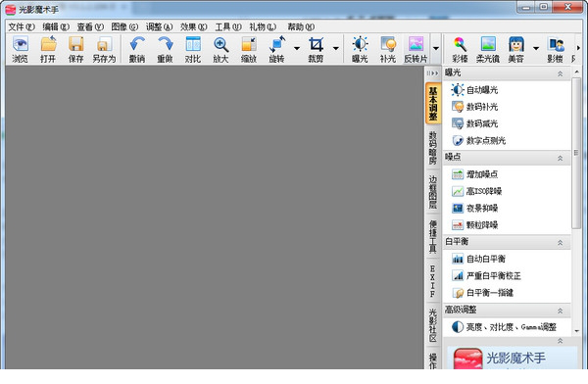This screenshot has width=588, height=384.
Task: Apply the 柔光镜 soft focus effect
Action: click(x=488, y=49)
